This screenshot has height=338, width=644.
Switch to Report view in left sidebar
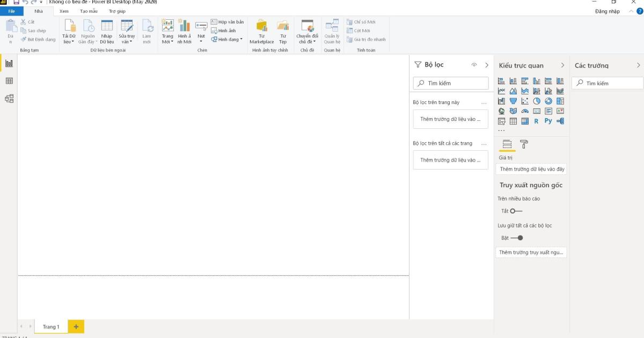[9, 63]
